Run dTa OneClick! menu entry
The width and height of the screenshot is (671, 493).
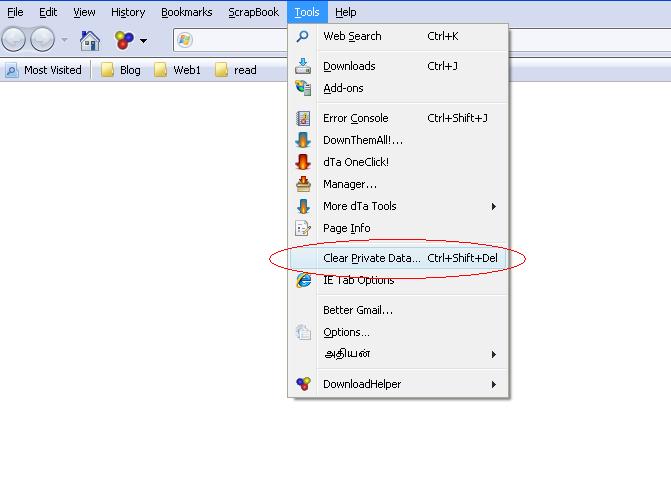pyautogui.click(x=398, y=162)
